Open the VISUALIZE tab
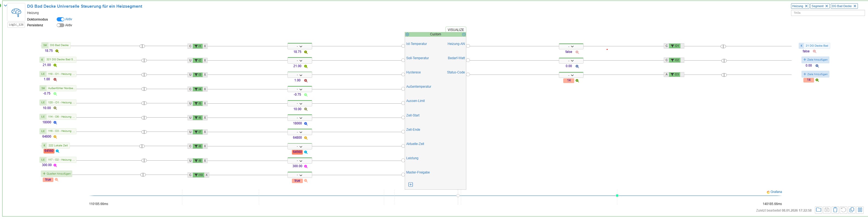Viewport: 868px width, 219px height. coord(456,30)
